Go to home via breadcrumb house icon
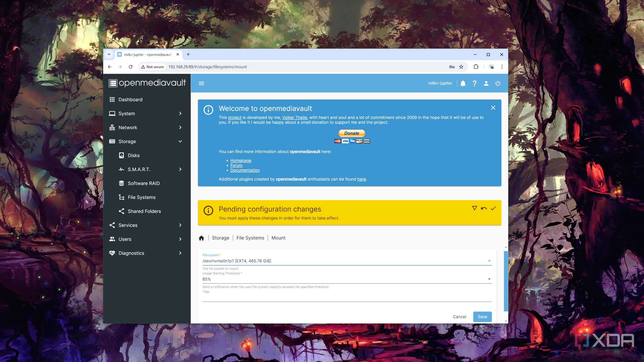This screenshot has height=362, width=644. pos(201,238)
